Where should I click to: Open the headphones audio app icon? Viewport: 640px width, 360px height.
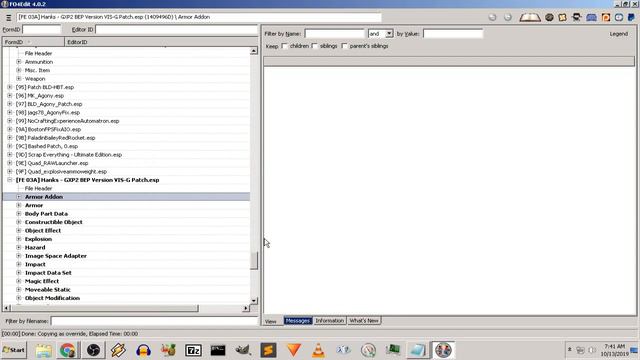click(x=143, y=350)
